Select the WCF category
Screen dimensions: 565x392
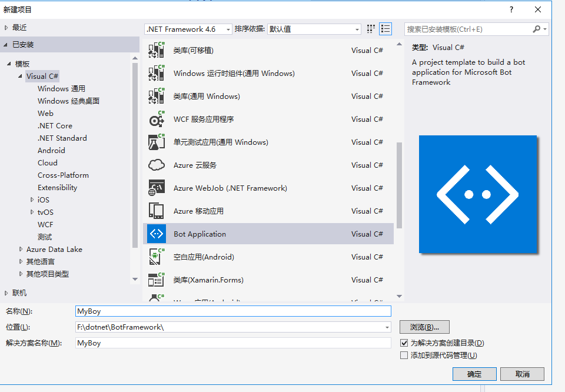click(x=45, y=224)
